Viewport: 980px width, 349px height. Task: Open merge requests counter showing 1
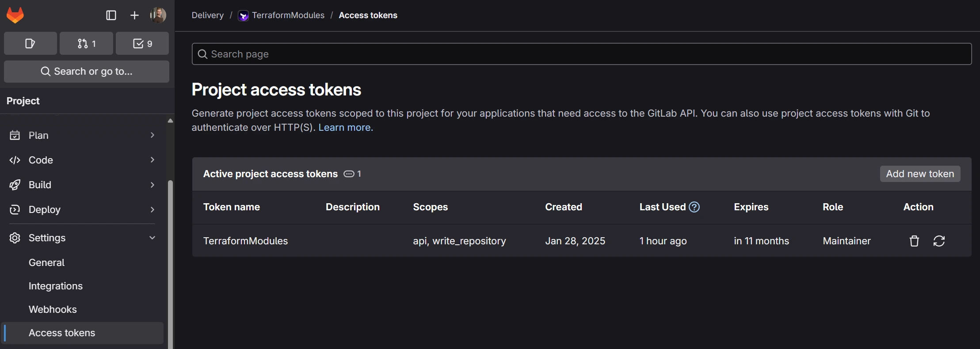[86, 43]
